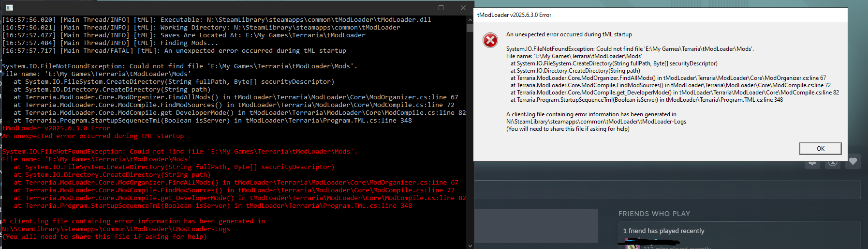868x249 pixels.
Task: Click OK in the tModLoader error dialog
Action: [x=820, y=148]
